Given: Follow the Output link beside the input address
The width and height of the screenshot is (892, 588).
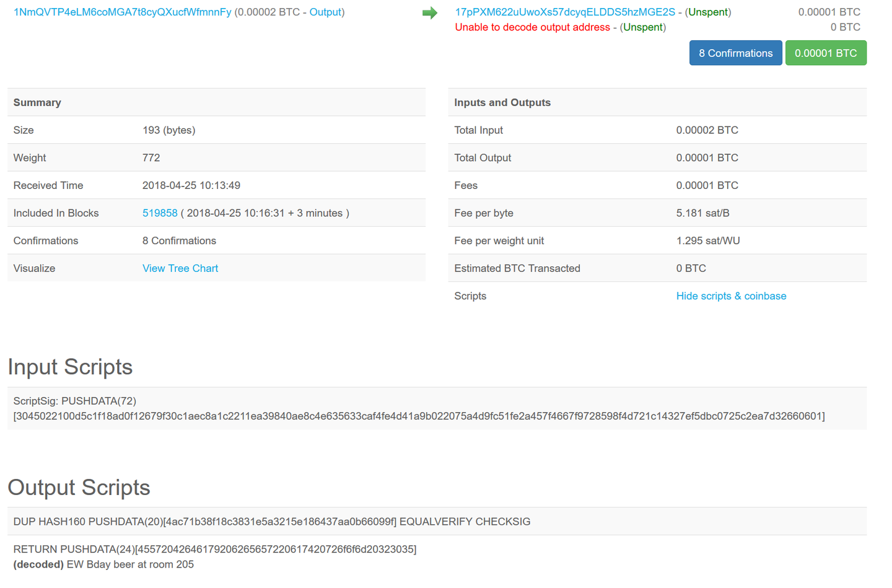Looking at the screenshot, I should (x=325, y=12).
